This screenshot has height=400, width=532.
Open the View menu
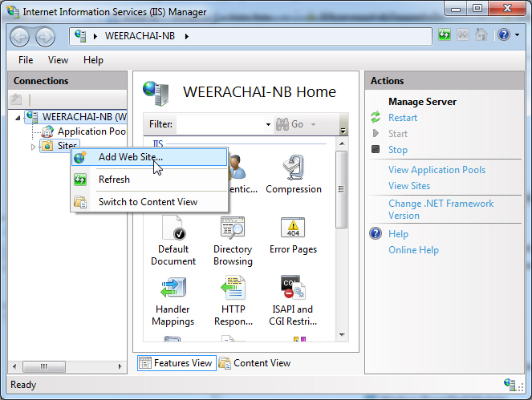58,60
